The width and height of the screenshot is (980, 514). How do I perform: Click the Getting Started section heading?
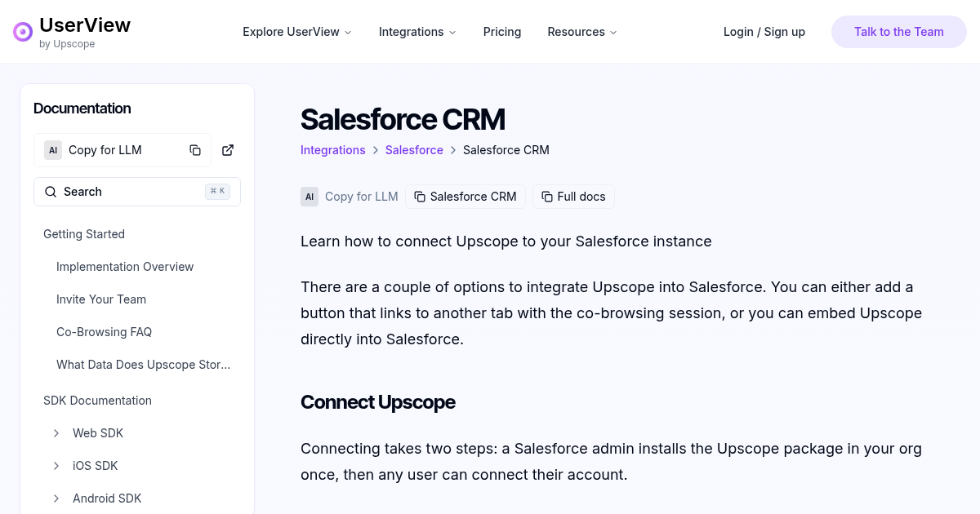point(84,234)
